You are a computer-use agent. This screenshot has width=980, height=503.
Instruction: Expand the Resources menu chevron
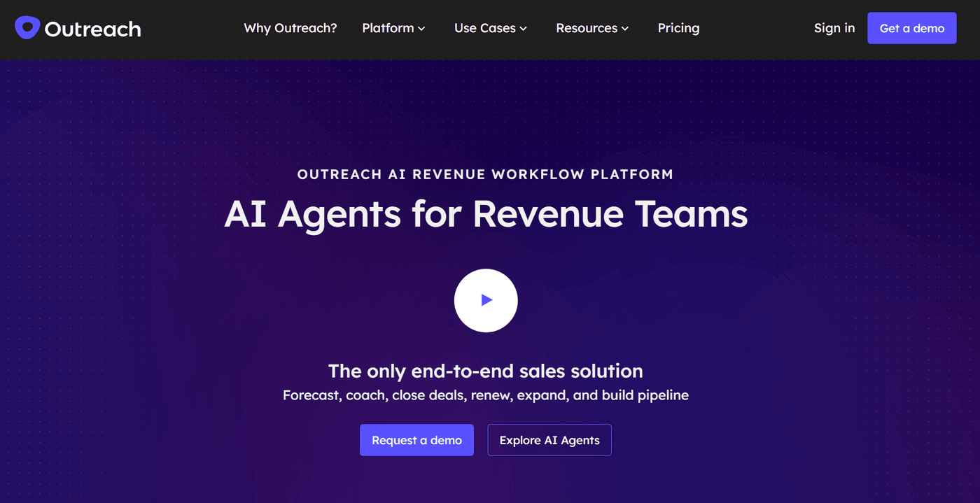tap(625, 29)
